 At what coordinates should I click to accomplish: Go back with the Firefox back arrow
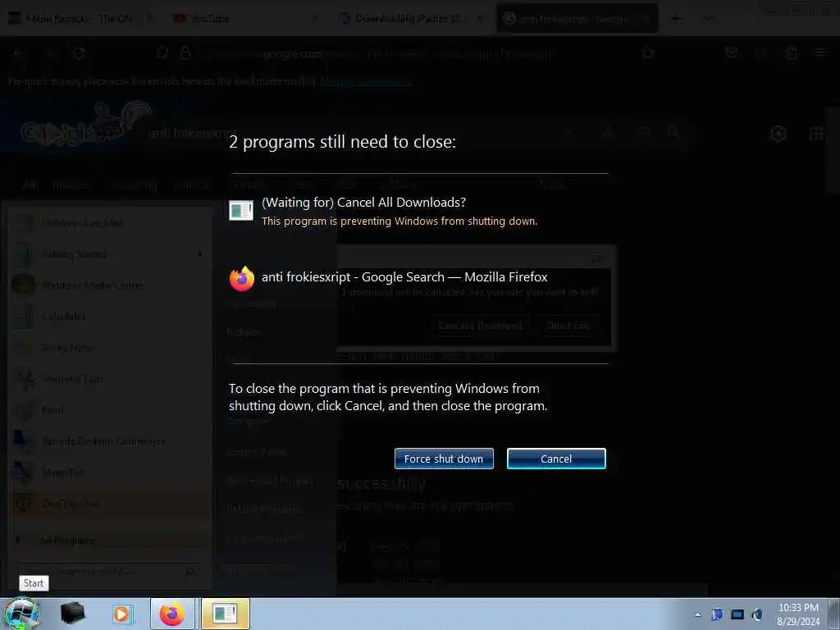(20, 53)
